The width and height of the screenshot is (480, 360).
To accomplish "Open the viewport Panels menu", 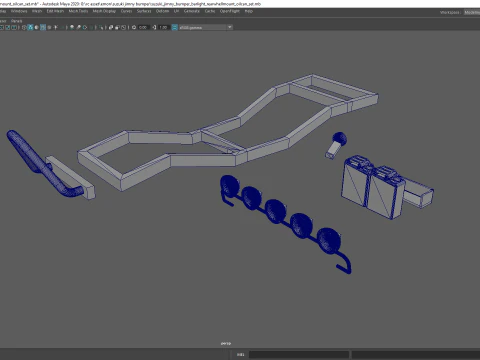I will 16,21.
